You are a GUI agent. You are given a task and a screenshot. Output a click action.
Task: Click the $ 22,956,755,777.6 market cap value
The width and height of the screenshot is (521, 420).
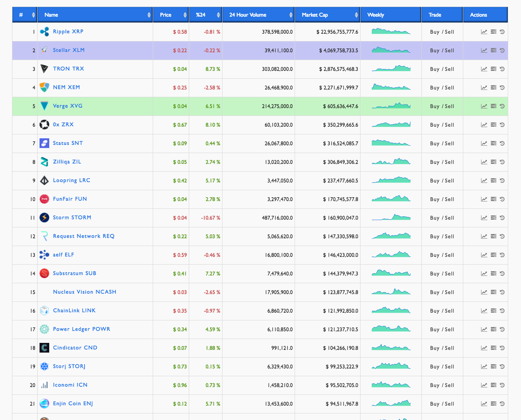point(337,32)
